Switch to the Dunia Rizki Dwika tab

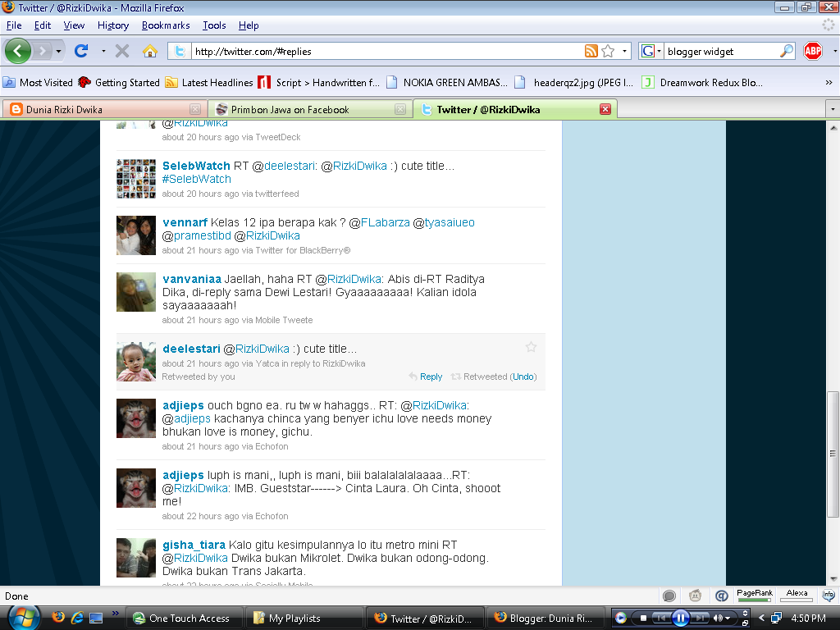[104, 109]
